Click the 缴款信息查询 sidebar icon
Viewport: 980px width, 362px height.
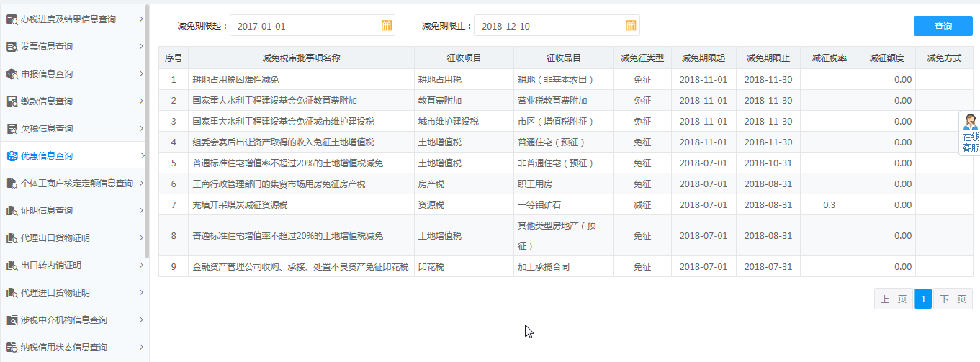coord(12,101)
